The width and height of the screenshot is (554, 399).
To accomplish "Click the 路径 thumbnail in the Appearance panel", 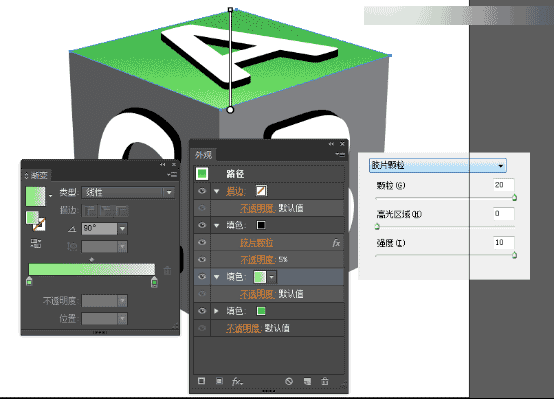I will click(202, 174).
